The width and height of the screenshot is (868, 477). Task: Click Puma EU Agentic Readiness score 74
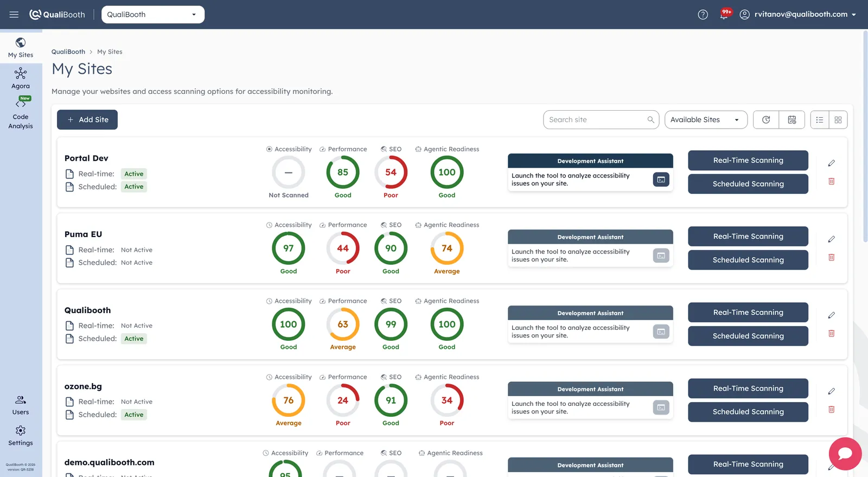pos(447,249)
